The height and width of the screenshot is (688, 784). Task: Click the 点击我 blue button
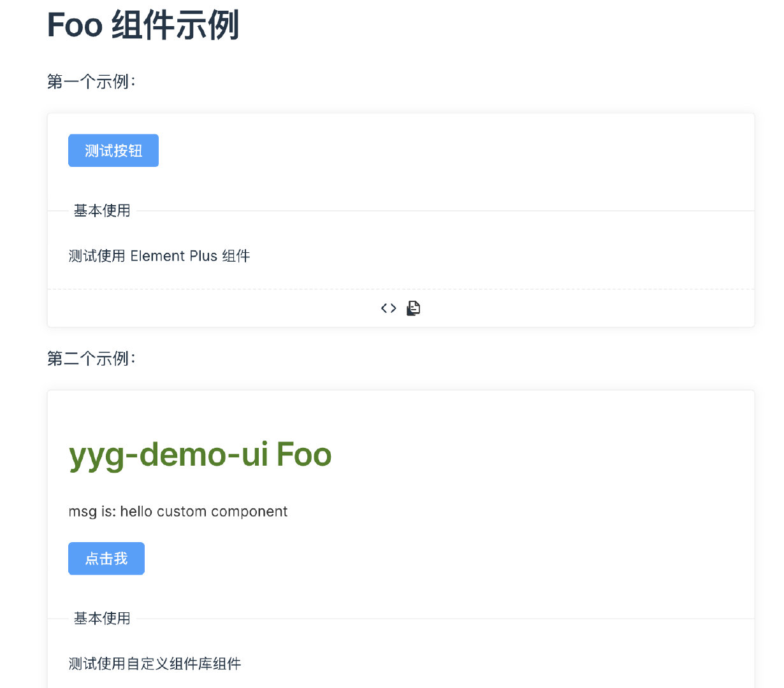[106, 559]
